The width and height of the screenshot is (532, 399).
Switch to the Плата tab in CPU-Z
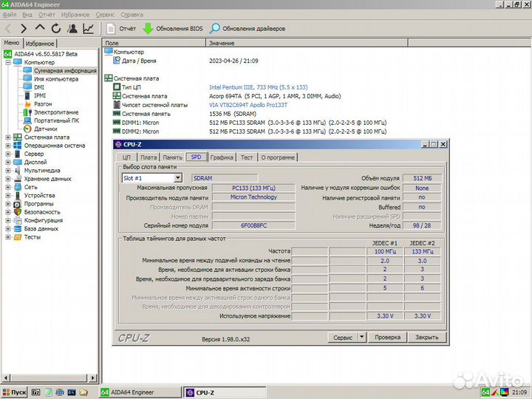coord(149,157)
